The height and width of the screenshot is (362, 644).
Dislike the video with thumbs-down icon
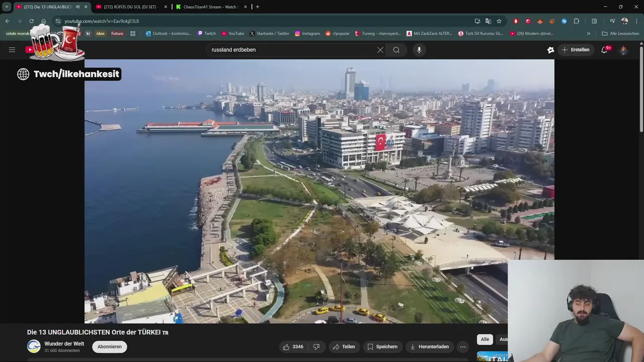point(316,346)
